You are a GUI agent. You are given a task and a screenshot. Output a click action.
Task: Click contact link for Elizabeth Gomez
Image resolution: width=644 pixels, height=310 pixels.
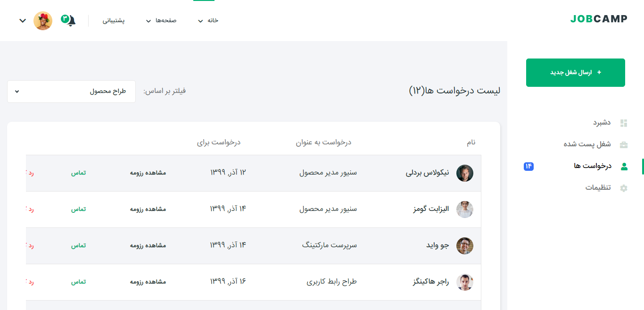click(79, 209)
